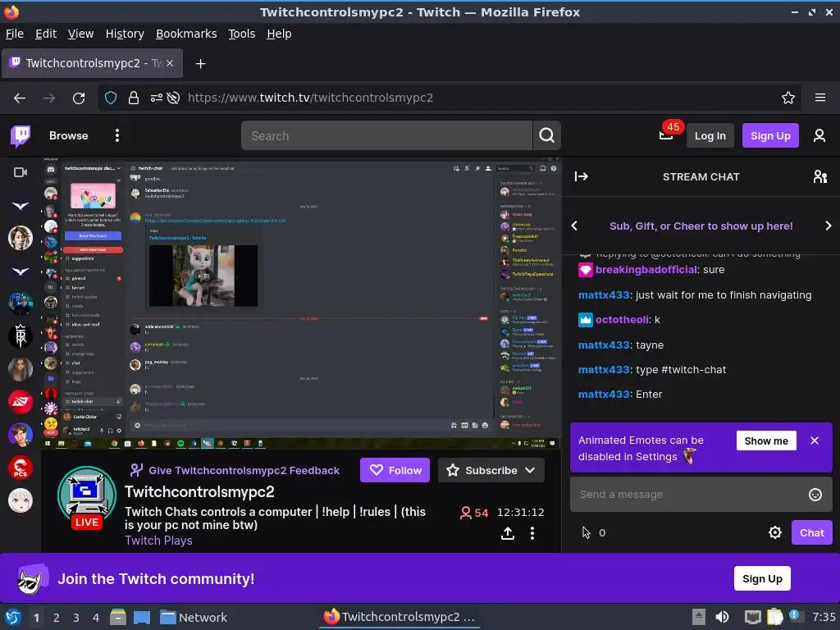Open the Firefox History menu
Screen dimensions: 840x630
coord(125,34)
